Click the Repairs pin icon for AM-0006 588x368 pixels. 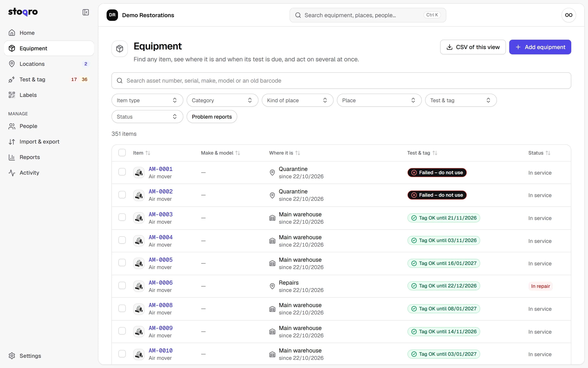(272, 286)
